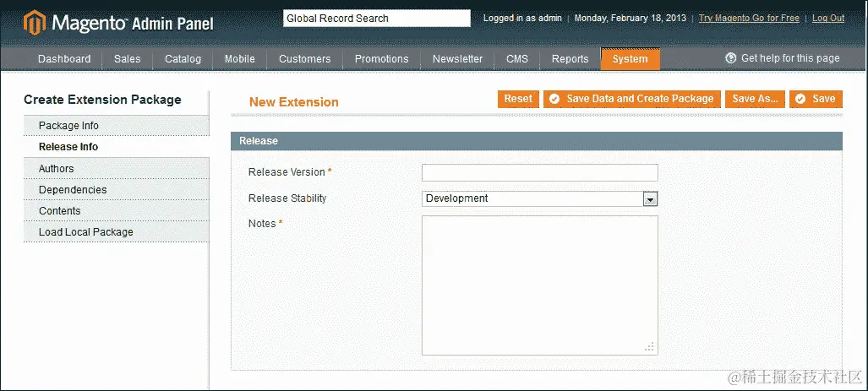This screenshot has height=391, width=868.
Task: Open the Contents tab
Action: (x=117, y=211)
